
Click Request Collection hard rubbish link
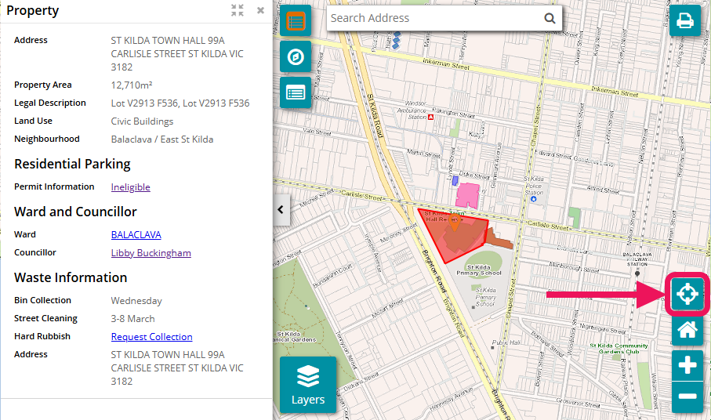point(151,337)
